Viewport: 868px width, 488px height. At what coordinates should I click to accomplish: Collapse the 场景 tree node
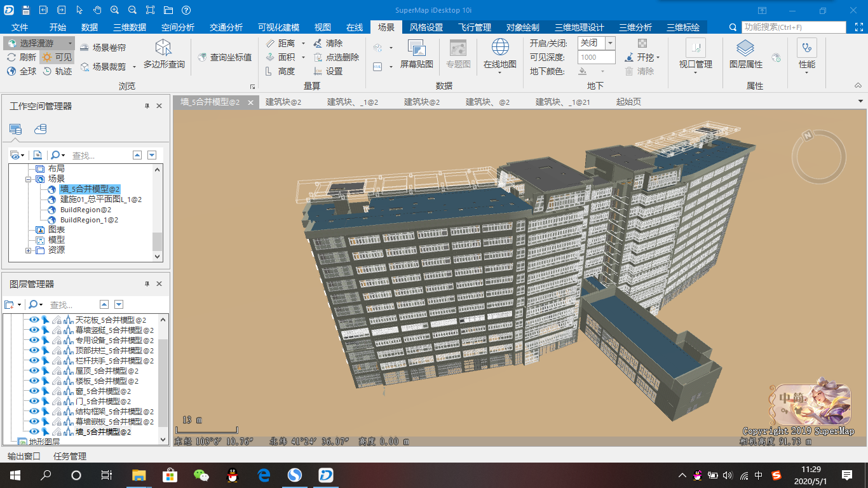pyautogui.click(x=29, y=179)
